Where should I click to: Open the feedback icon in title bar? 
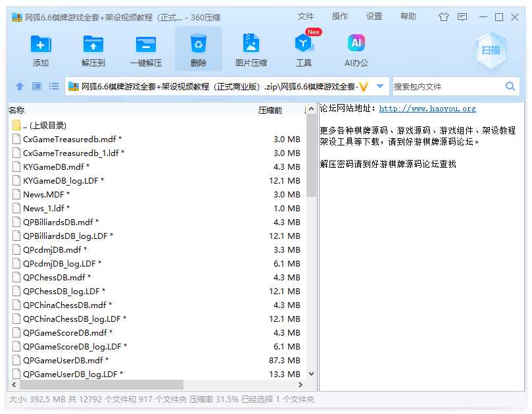(x=462, y=16)
